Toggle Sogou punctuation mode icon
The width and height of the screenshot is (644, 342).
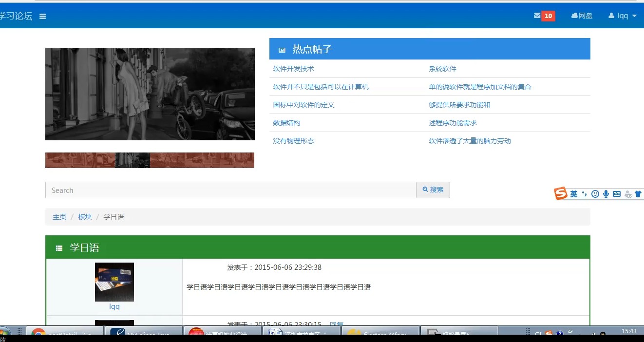[585, 194]
